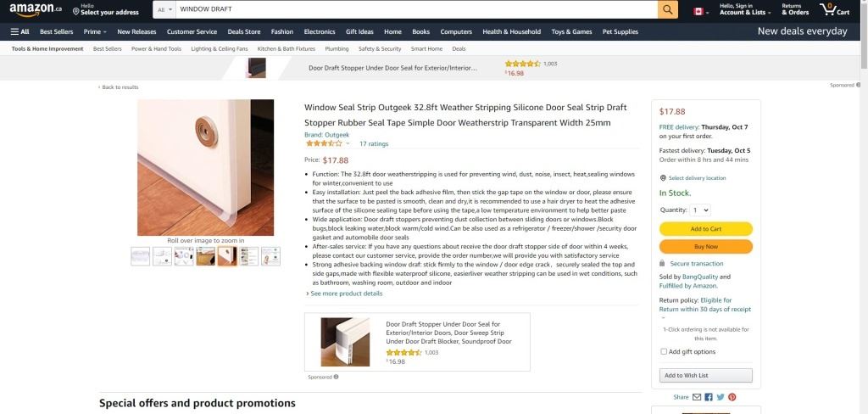Enable the Add gift options checkbox
The height and width of the screenshot is (414, 868).
pos(664,351)
